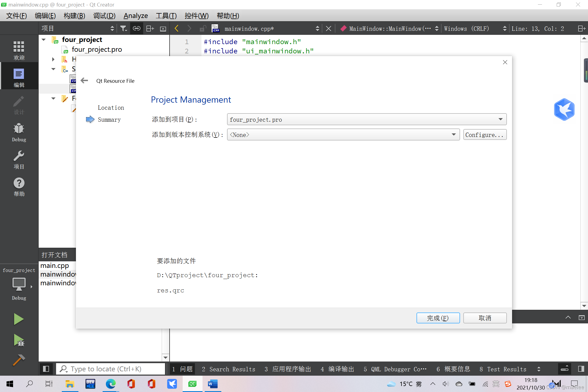Viewport: 588px width, 392px height.
Task: Close the project side pane
Action: (x=163, y=29)
